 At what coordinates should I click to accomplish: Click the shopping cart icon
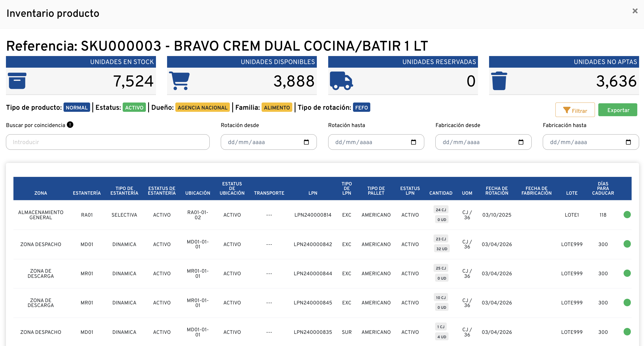(179, 81)
